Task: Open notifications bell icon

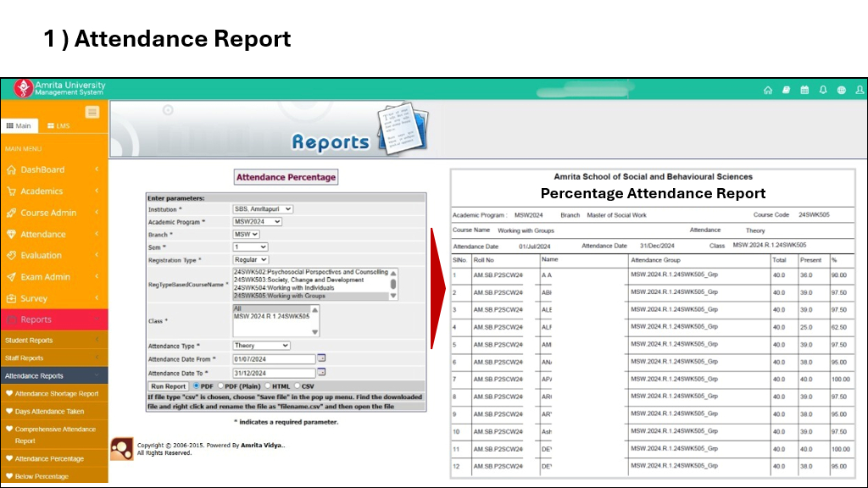Action: 823,90
